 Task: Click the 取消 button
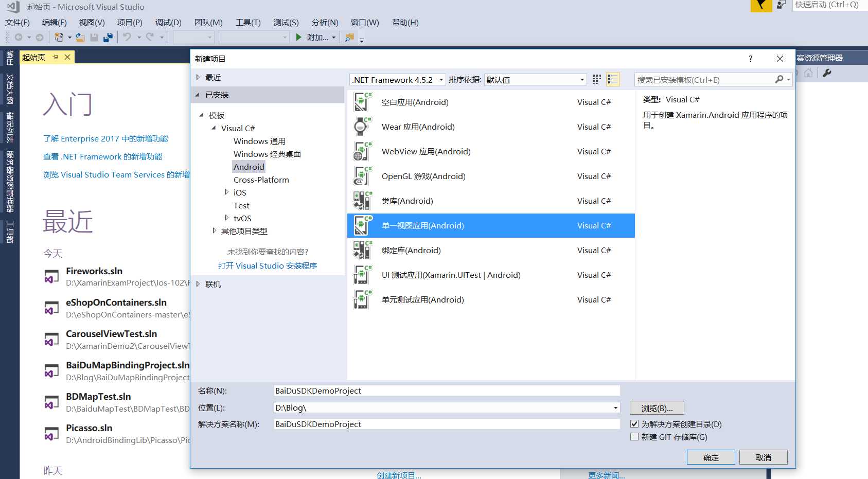coord(764,457)
